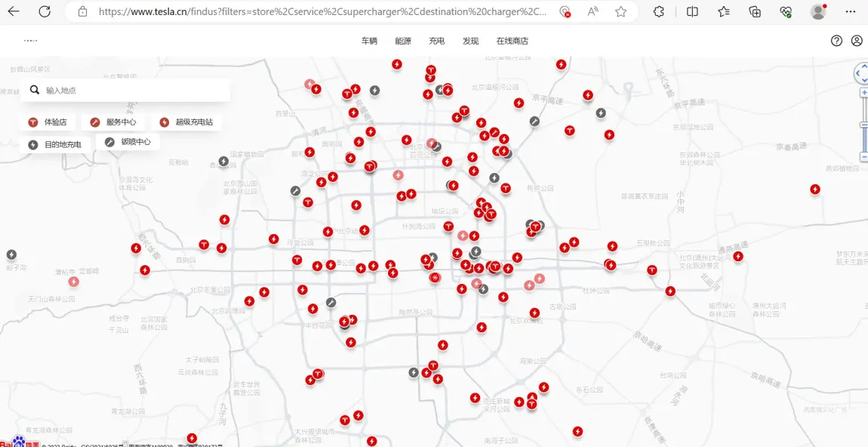Click the 东石公园 map label
This screenshot has height=447, width=868.
pyautogui.click(x=589, y=390)
